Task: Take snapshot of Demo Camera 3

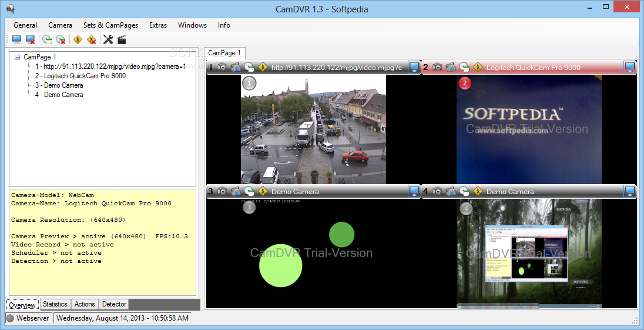Action: click(x=222, y=191)
